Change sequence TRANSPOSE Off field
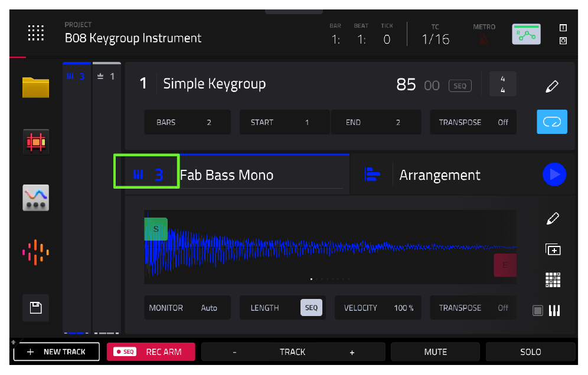The width and height of the screenshot is (588, 375). click(473, 122)
